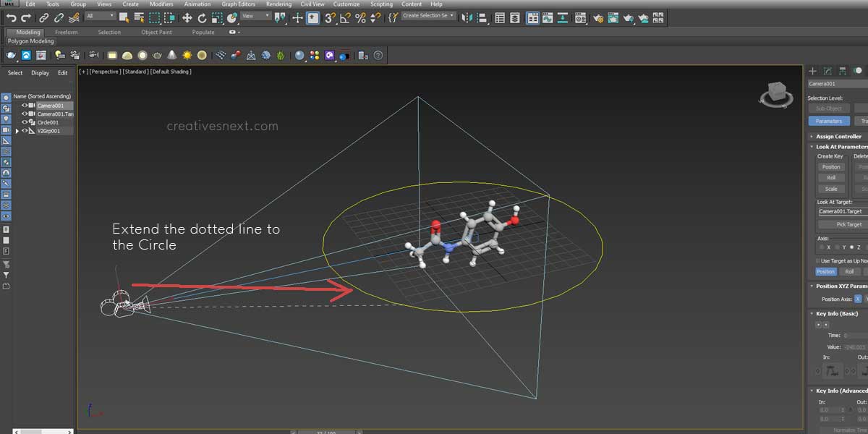Hide Circle001 using its eye toggle
Image resolution: width=868 pixels, height=434 pixels.
[x=23, y=122]
